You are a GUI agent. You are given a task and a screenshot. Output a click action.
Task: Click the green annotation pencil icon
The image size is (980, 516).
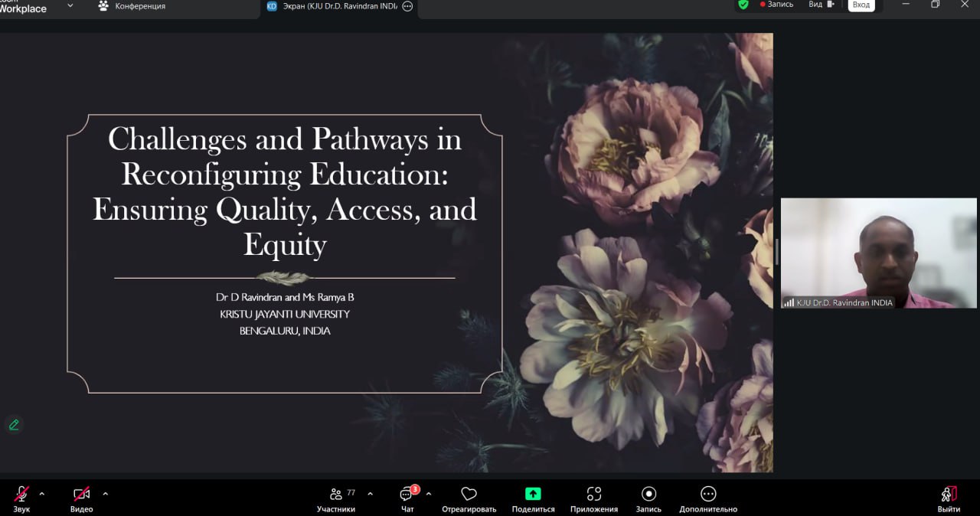pos(14,425)
